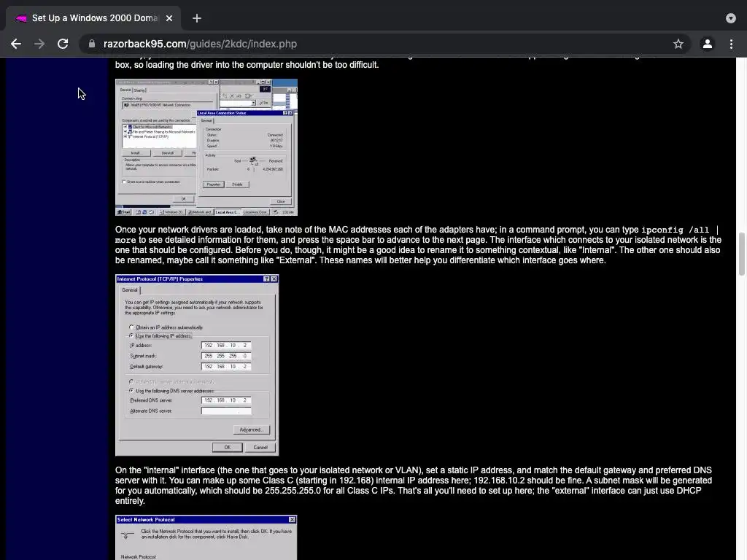Reload the current page

63,44
